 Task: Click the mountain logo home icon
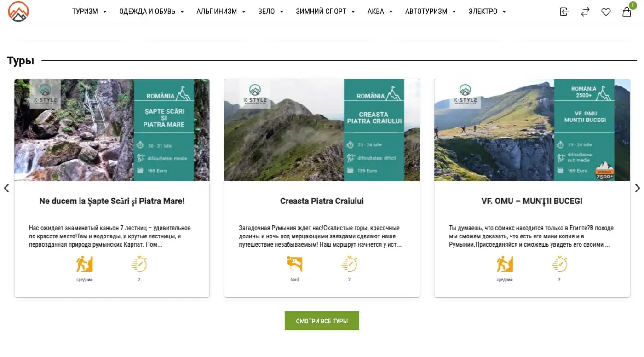18,12
